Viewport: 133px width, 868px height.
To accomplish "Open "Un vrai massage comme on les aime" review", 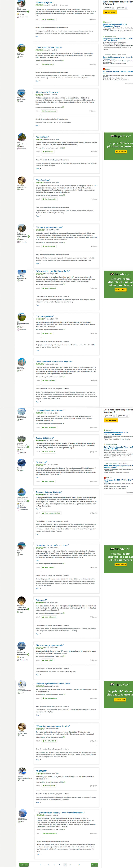I will pyautogui.click(x=53, y=726).
